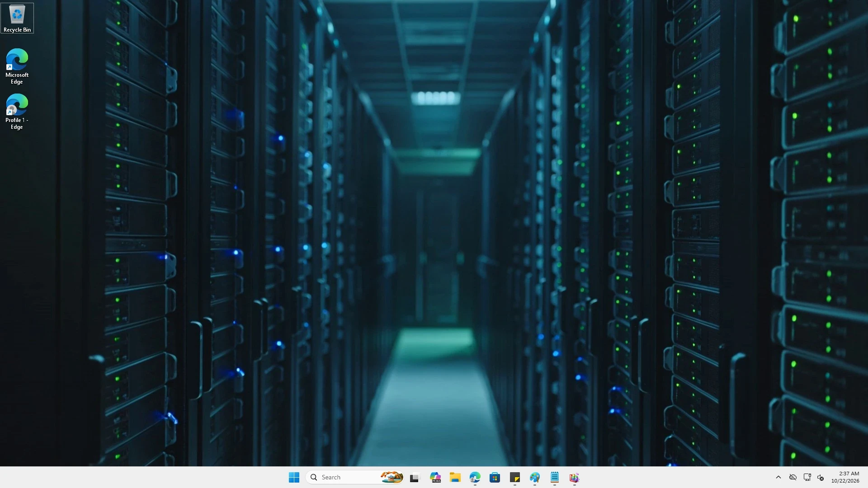Open Microsoft Store from the taskbar
Image resolution: width=868 pixels, height=488 pixels.
click(495, 478)
